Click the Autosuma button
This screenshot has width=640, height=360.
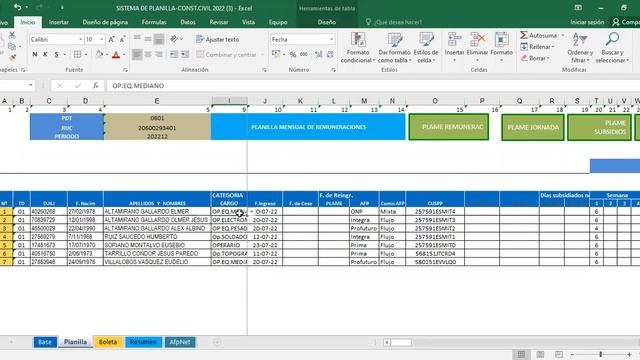coord(538,36)
